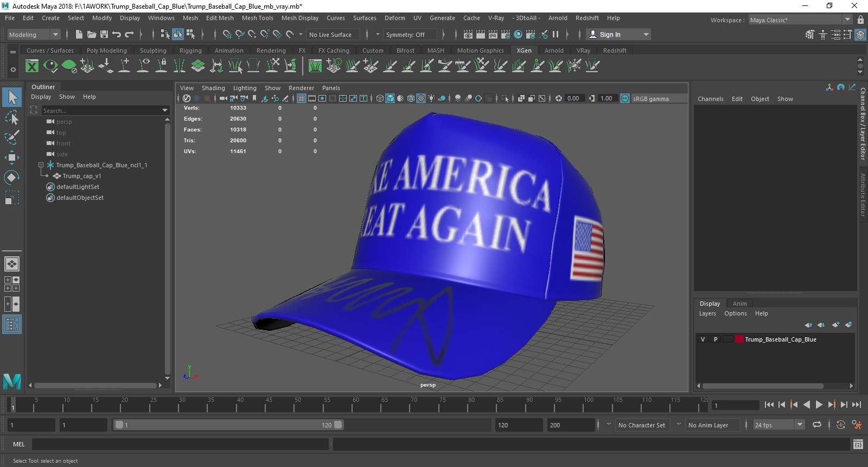Toggle wireframe on shaded viewport icon
The image size is (868, 467).
[411, 98]
